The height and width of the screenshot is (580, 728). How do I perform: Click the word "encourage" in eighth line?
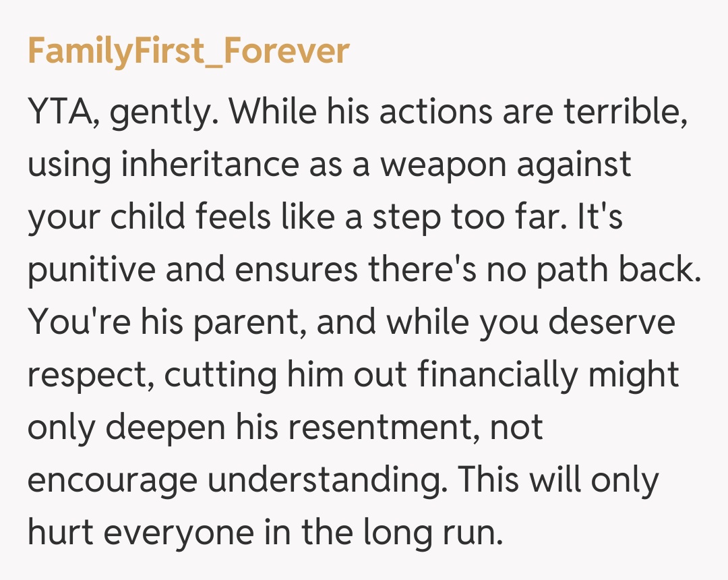tap(112, 480)
